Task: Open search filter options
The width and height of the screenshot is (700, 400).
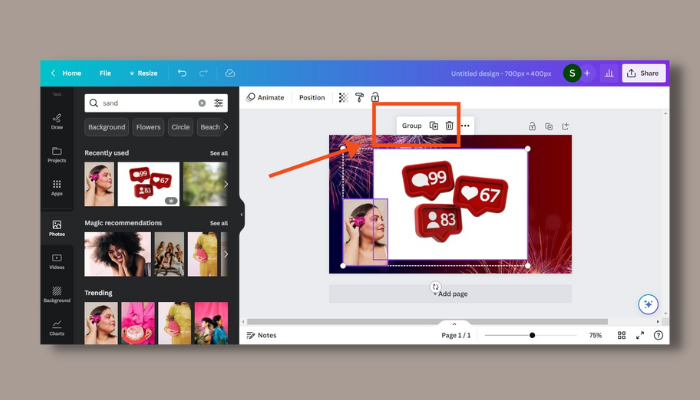Action: click(218, 103)
